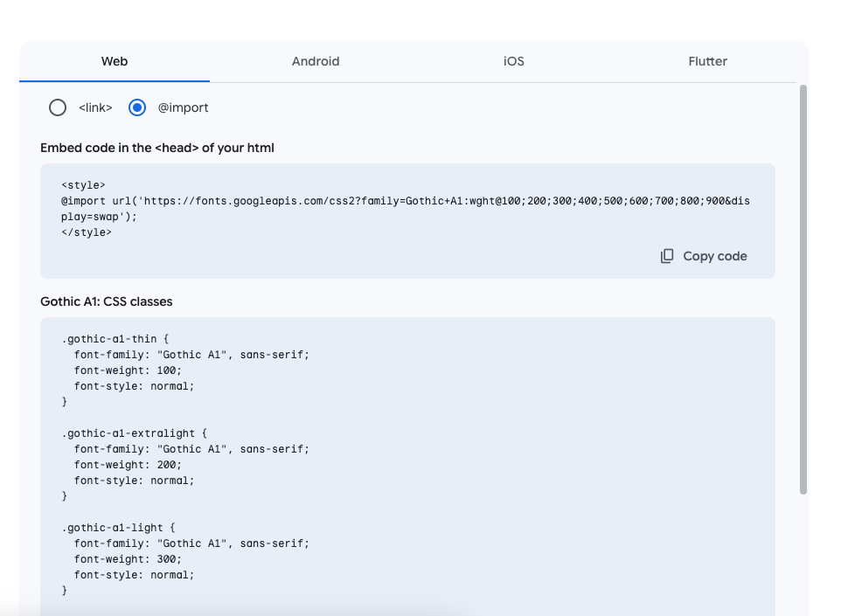Click the 'Gothic A1: CSS classes' heading
Viewport: 841px width, 616px height.
point(106,301)
